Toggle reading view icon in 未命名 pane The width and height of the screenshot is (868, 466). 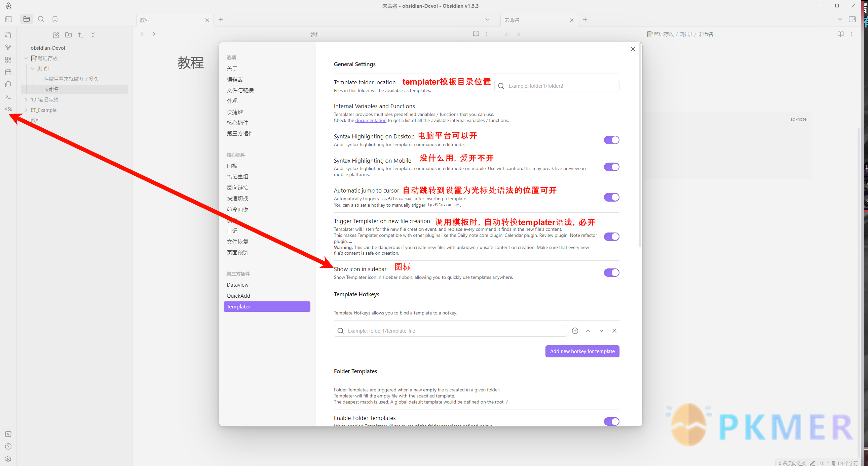840,34
